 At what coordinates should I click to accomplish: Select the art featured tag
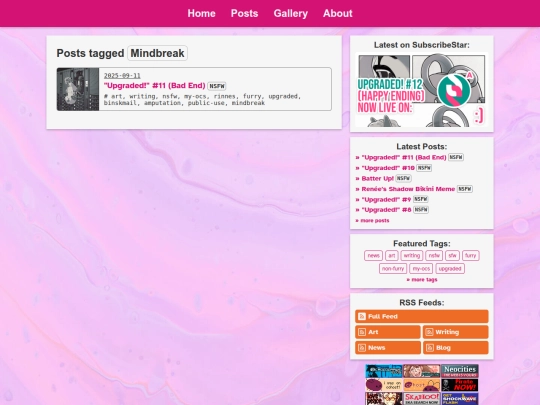[x=392, y=256]
